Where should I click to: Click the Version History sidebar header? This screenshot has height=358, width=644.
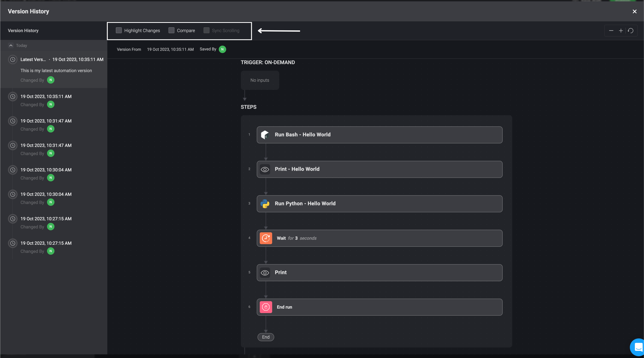click(x=23, y=31)
